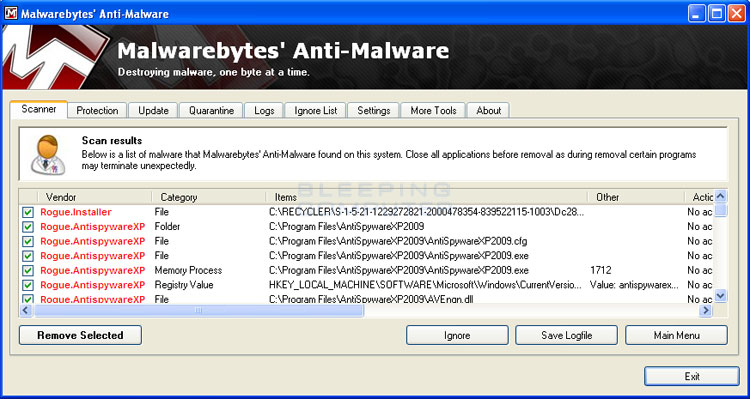
Task: Open the More Tools tab
Action: coord(433,111)
